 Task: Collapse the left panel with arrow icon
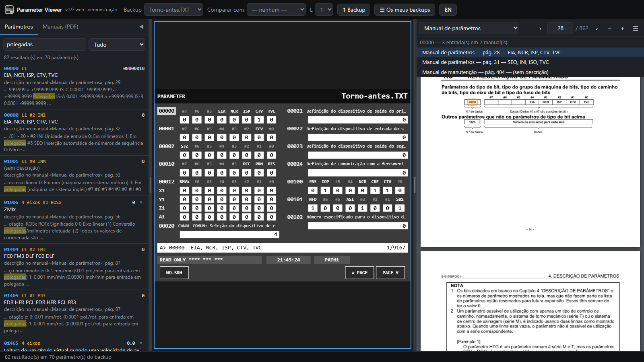(141, 27)
